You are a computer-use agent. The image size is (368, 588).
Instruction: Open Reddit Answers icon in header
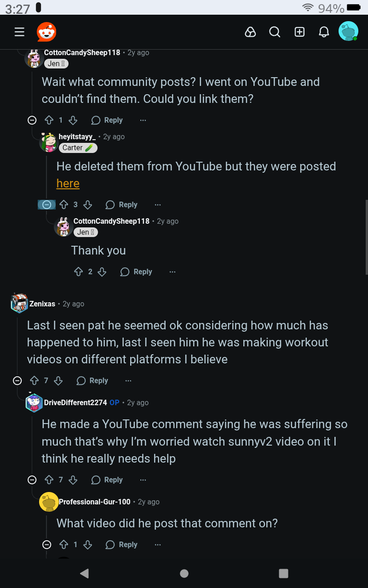pos(250,32)
